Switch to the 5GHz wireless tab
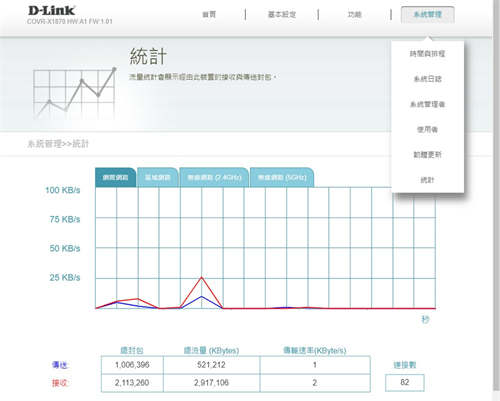The width and height of the screenshot is (500, 401). point(282,177)
